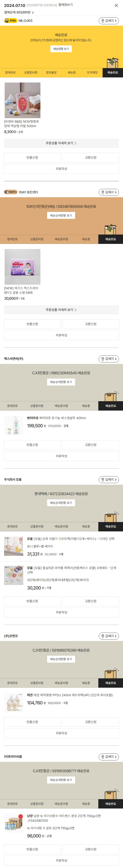Open 김혜지 recipient button beside NE.O.003

(109, 21)
